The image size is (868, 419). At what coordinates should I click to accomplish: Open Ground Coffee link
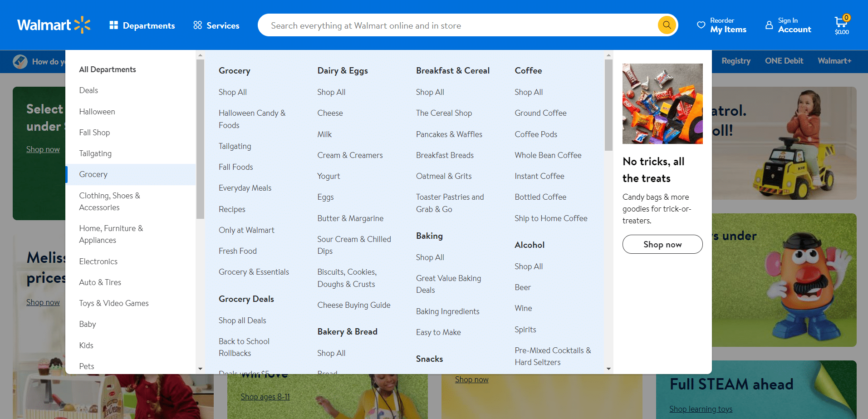(x=540, y=113)
